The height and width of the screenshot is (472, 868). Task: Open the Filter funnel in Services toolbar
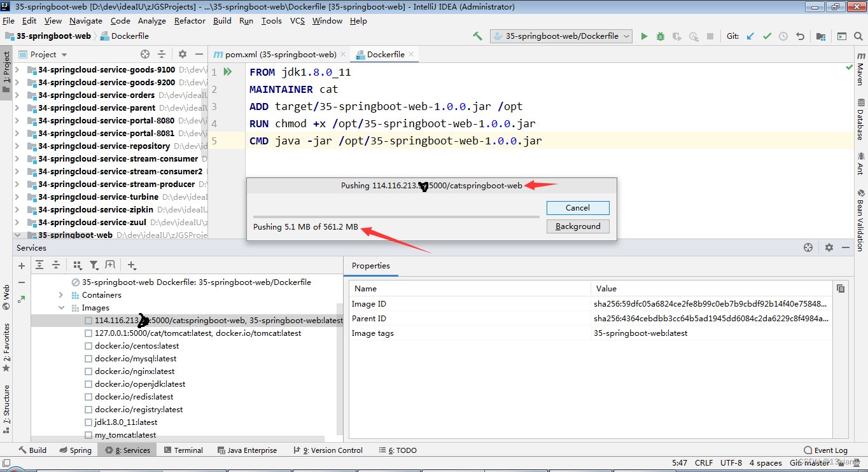click(94, 265)
